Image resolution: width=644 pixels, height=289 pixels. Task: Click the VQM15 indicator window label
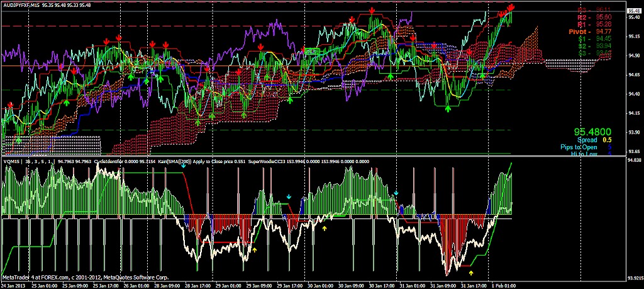pyautogui.click(x=11, y=162)
